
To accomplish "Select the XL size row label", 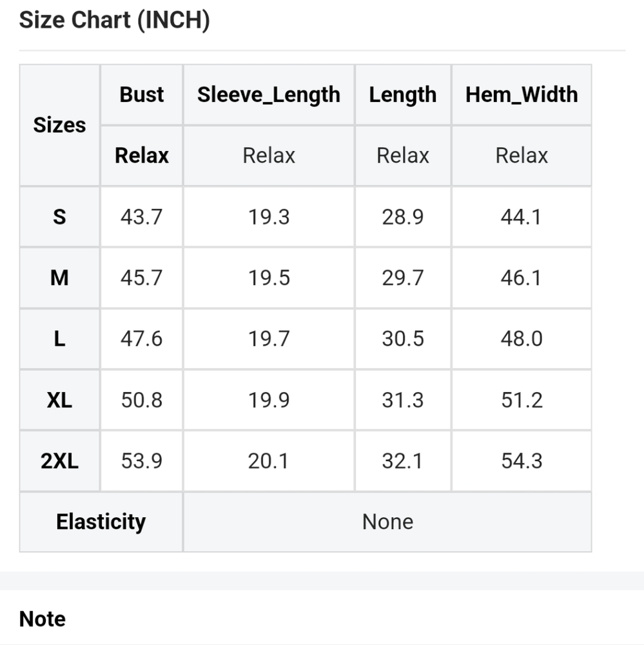I will pyautogui.click(x=59, y=400).
